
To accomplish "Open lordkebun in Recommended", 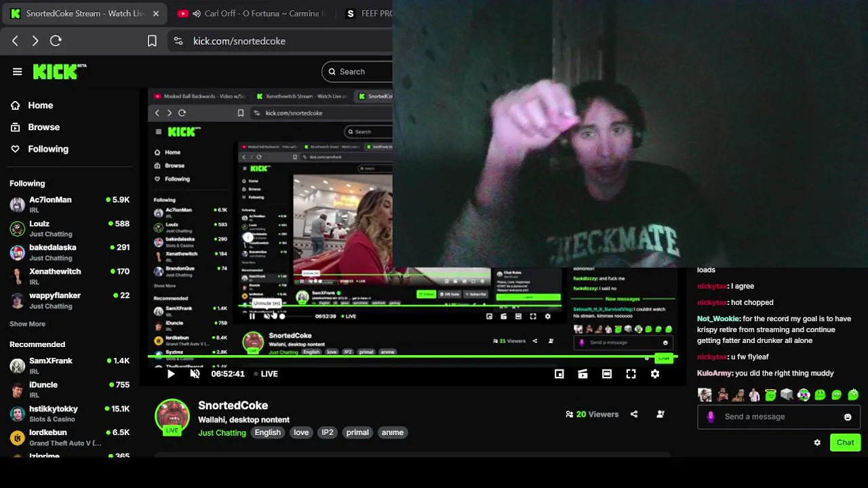I will pyautogui.click(x=69, y=437).
